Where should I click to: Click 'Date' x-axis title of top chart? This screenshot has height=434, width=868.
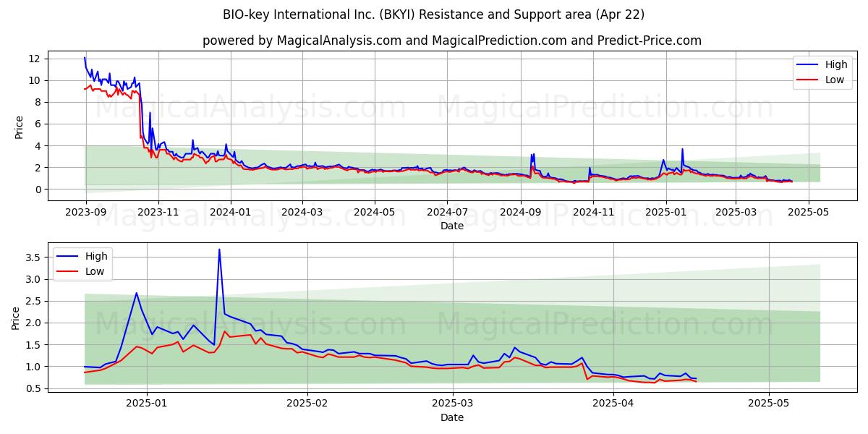[x=452, y=226]
